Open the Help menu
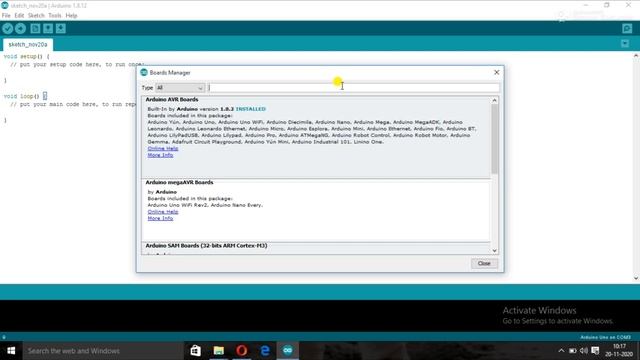The height and width of the screenshot is (360, 640). pyautogui.click(x=71, y=16)
